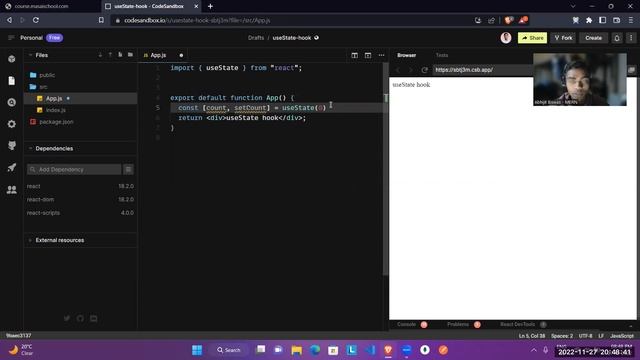Open the Explorer file icon in sidebar

[x=11, y=81]
